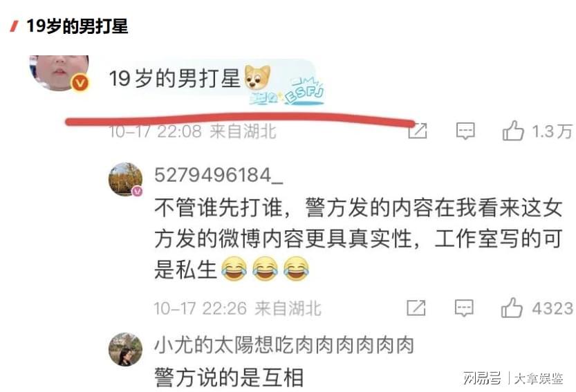Click the 1.3万 like count
The width and height of the screenshot is (576, 392).
click(552, 131)
